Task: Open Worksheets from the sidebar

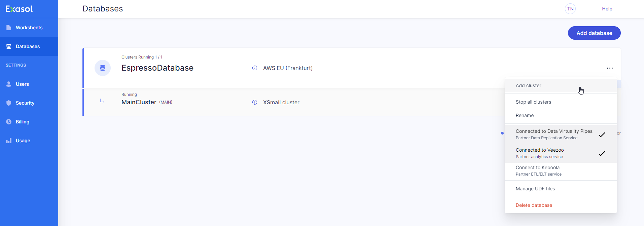Action: pyautogui.click(x=29, y=28)
